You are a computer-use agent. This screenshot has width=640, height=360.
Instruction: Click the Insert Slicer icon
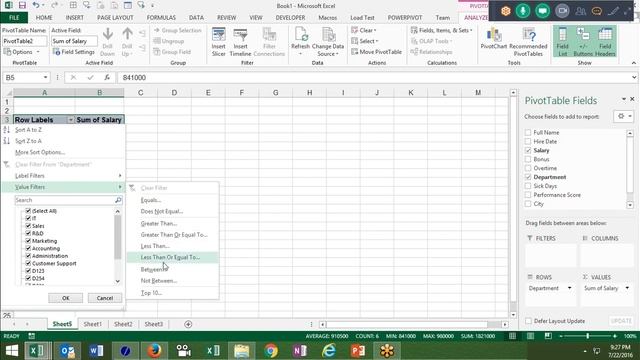coord(218,42)
